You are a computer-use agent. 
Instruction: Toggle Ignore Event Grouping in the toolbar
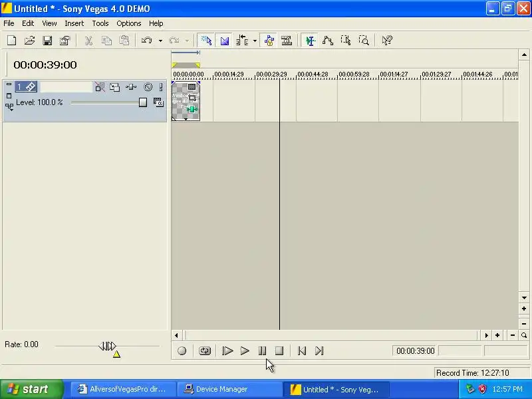(x=287, y=41)
